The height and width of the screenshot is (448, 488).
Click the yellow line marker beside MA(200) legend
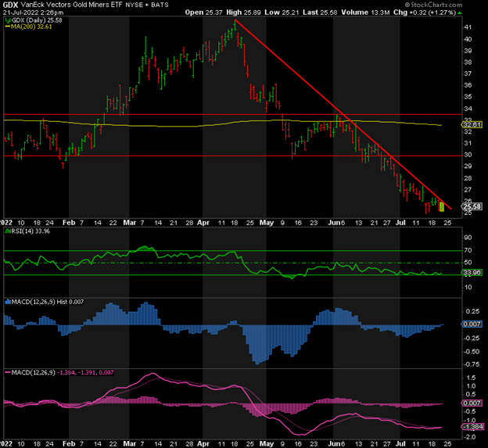point(8,27)
